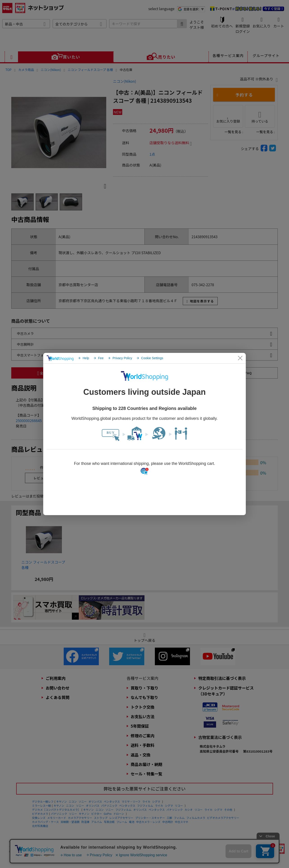
Task: Open 5年間保証 footer link
Action: click(x=140, y=726)
